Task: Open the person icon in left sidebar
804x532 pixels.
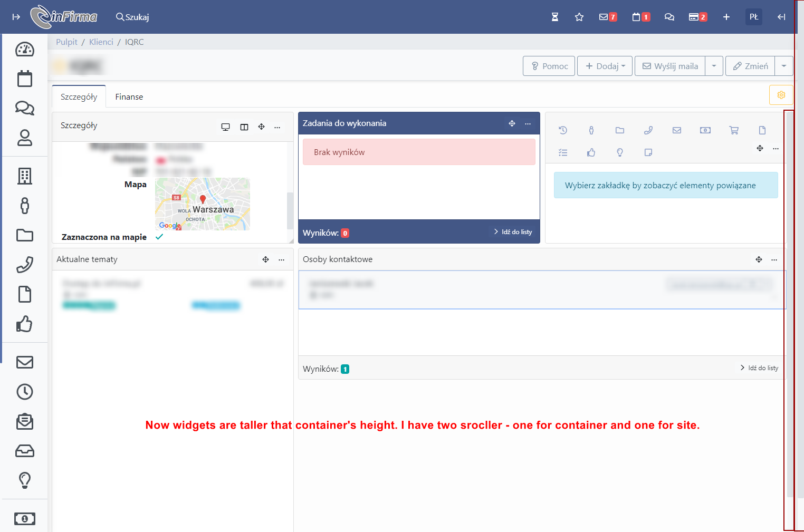Action: [x=25, y=138]
